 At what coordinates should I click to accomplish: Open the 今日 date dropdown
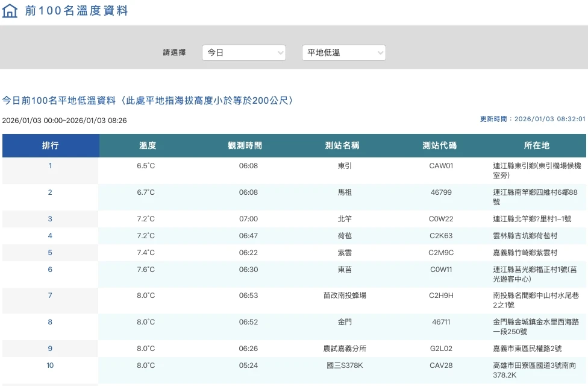click(x=243, y=53)
